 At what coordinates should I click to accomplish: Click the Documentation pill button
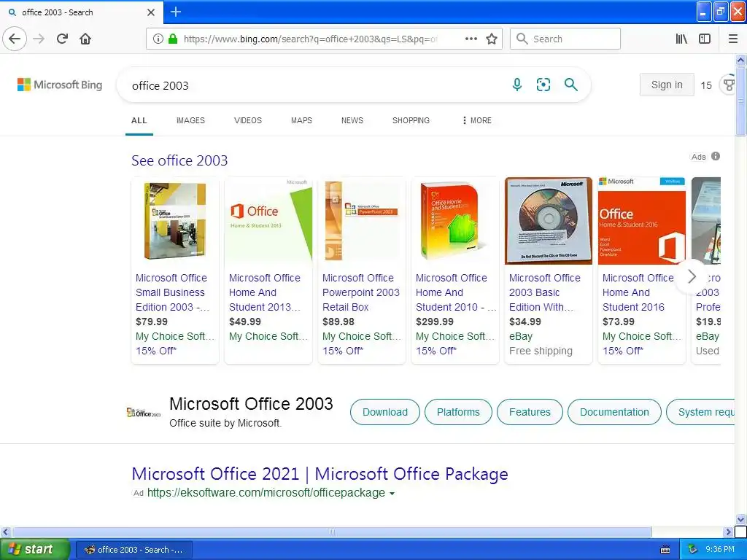614,412
